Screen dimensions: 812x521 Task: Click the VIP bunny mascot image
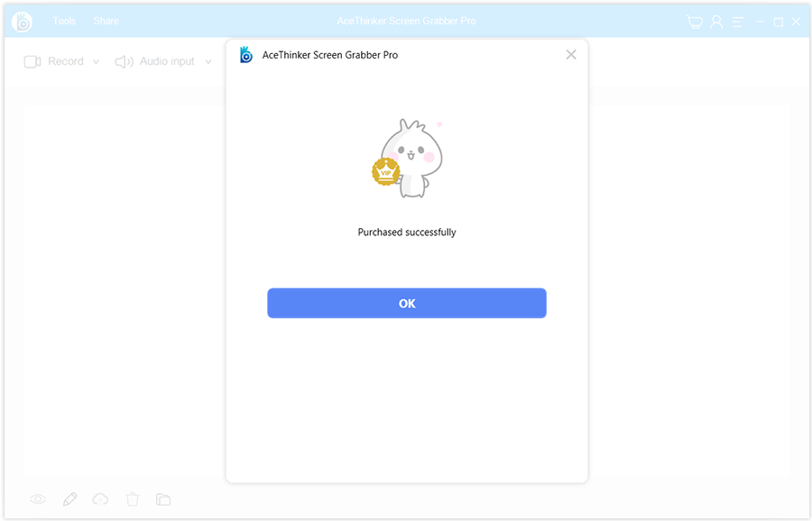408,159
